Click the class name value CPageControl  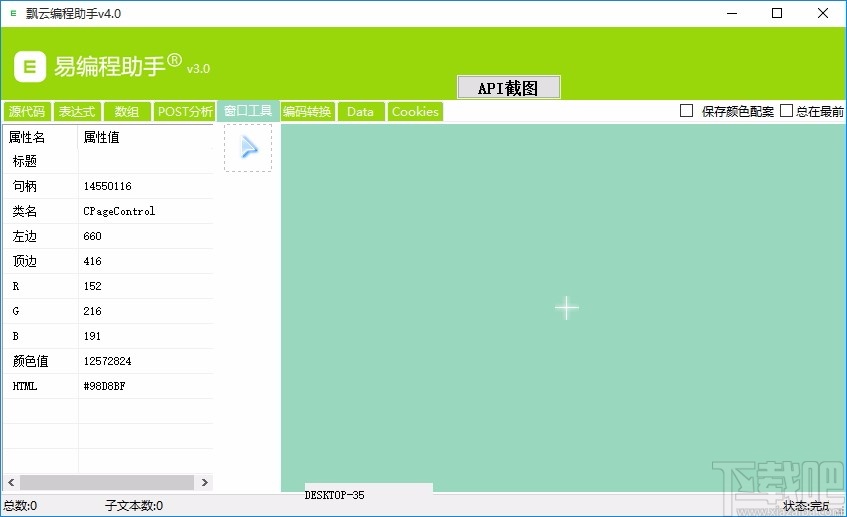[119, 211]
